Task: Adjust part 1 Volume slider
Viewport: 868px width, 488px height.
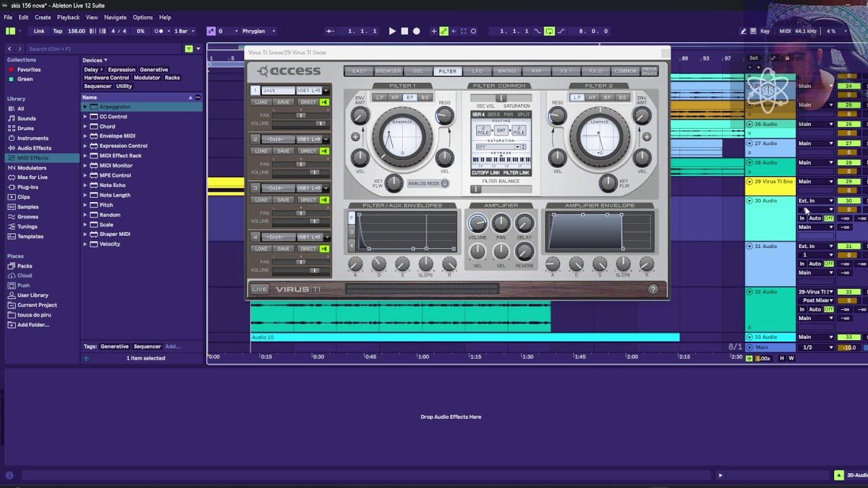Action: 300,123
